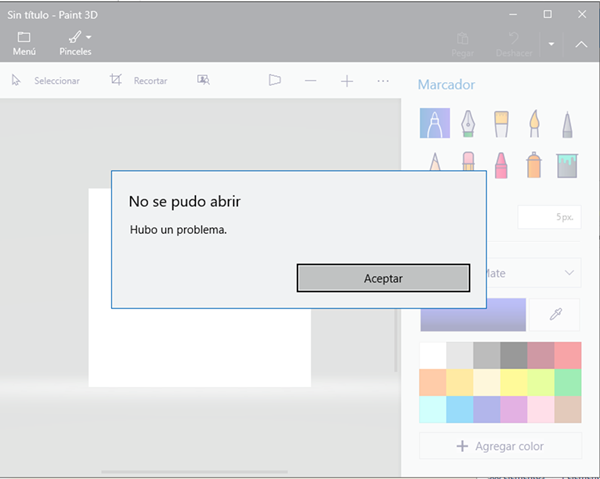The image size is (600, 479).
Task: Zoom in with the plus icon
Action: pos(347,80)
